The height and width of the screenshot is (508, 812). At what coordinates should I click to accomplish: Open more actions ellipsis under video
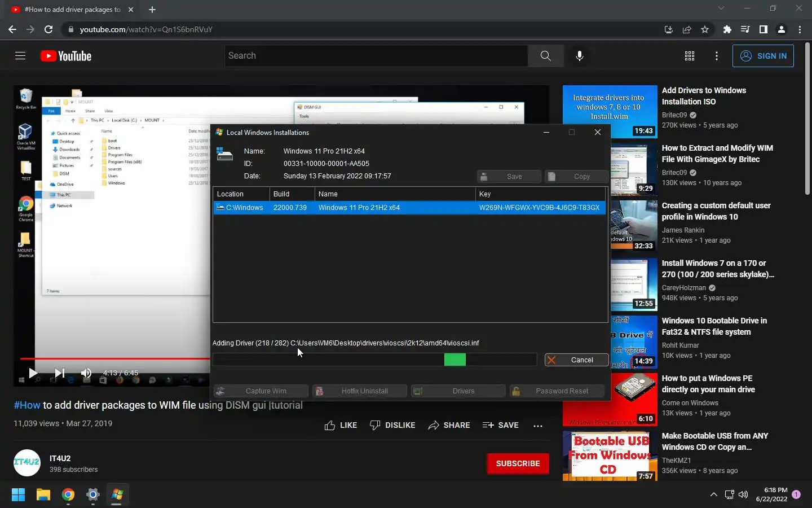538,426
